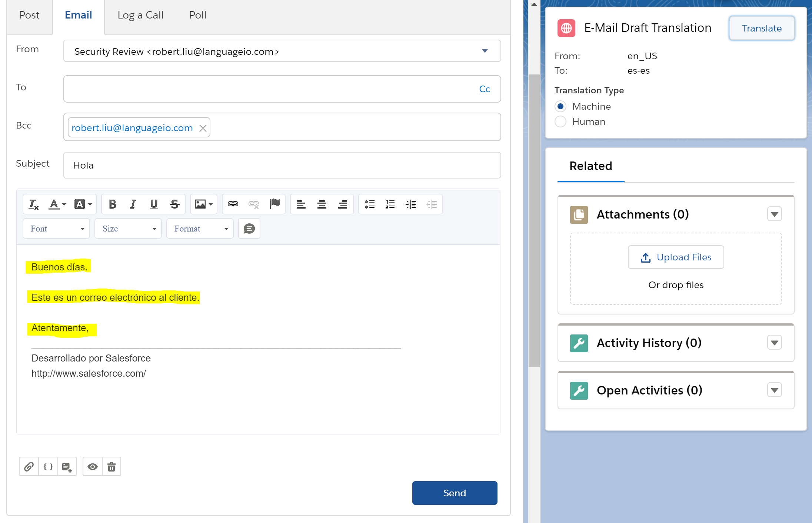Insert a bulleted list
The height and width of the screenshot is (523, 812).
click(369, 204)
